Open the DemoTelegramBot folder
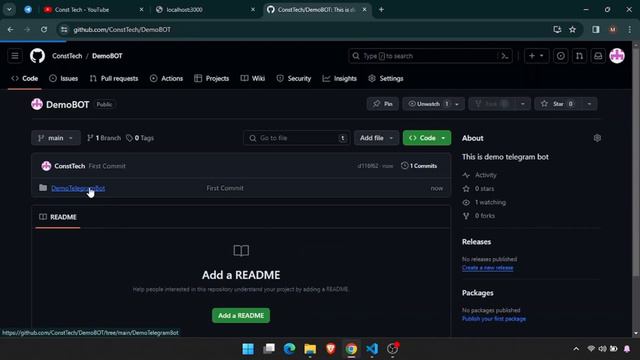Viewport: 640px width, 360px height. [x=78, y=188]
